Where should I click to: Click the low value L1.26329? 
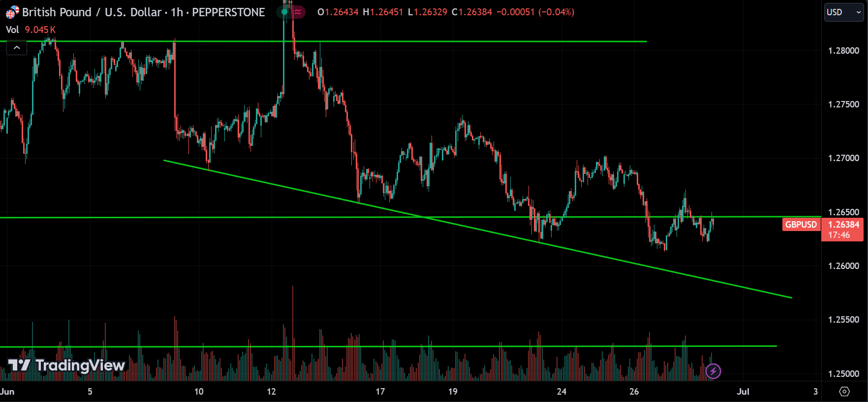428,12
